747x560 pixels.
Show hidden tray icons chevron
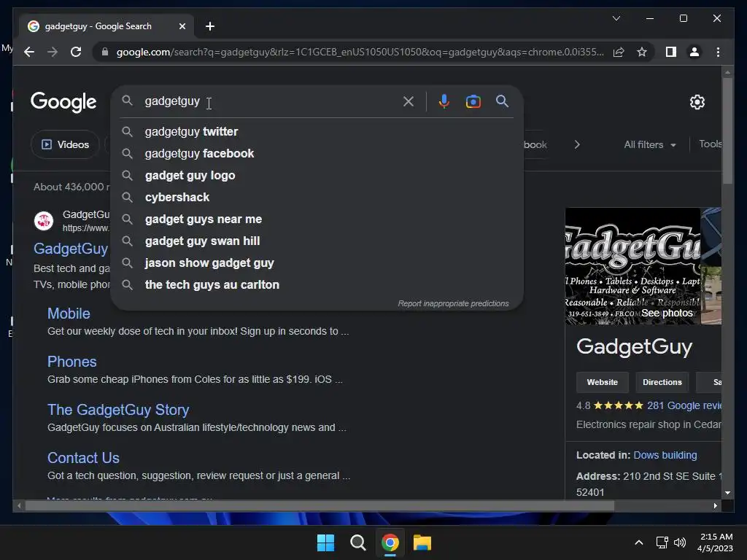[x=639, y=542]
